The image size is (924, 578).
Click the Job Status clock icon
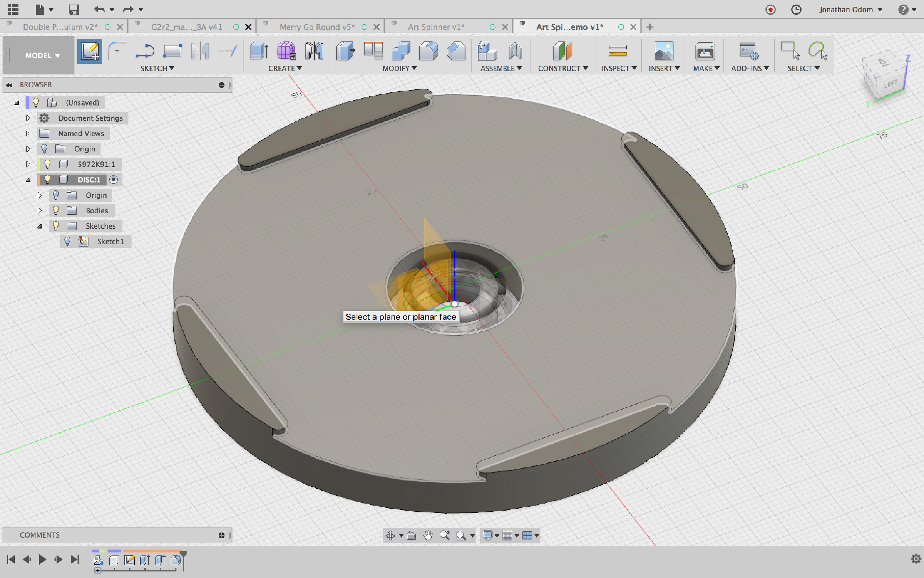pyautogui.click(x=796, y=9)
